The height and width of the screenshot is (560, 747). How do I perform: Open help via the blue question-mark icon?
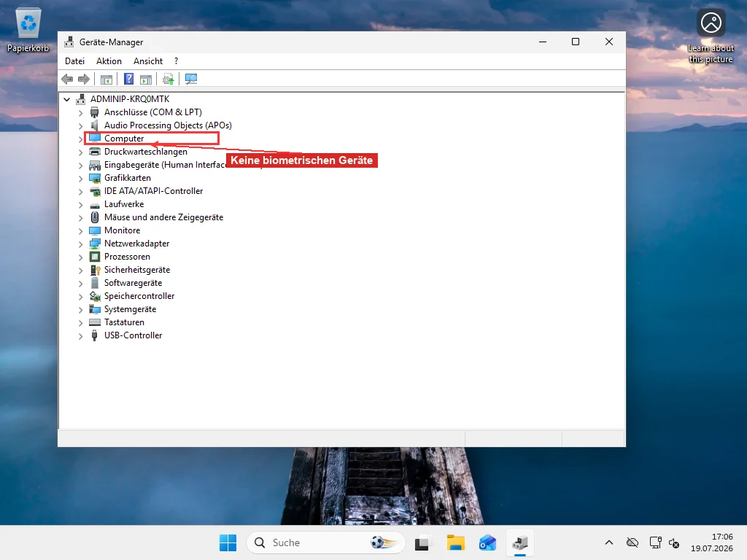[x=128, y=79]
